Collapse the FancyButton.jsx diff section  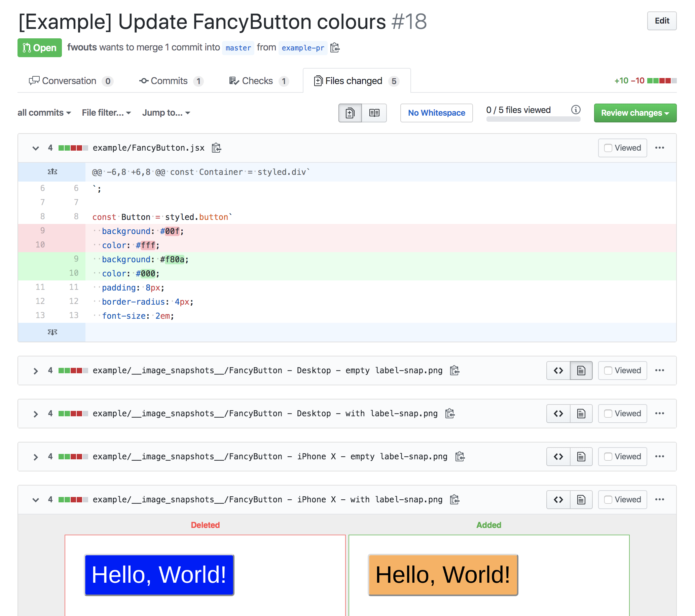[35, 148]
